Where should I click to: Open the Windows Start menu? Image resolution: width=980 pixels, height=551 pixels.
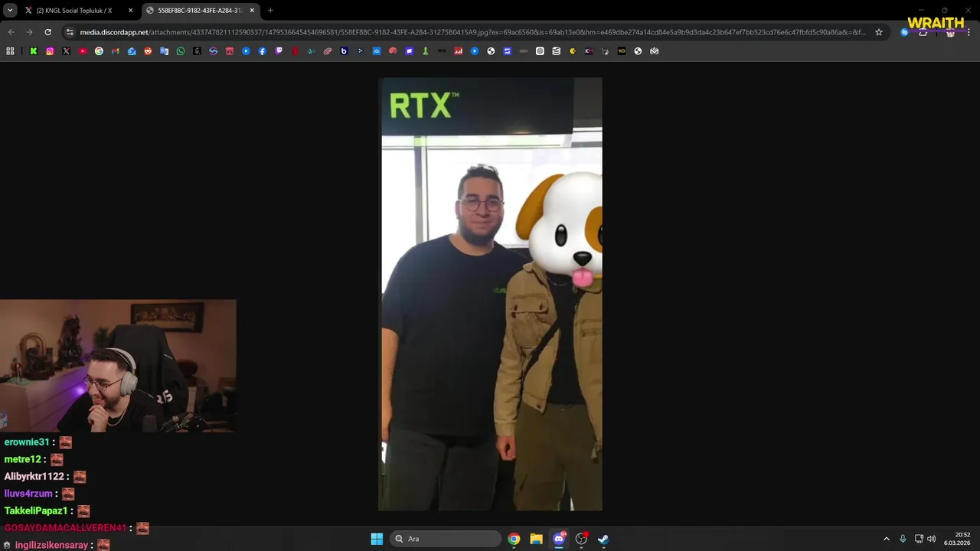(x=377, y=539)
